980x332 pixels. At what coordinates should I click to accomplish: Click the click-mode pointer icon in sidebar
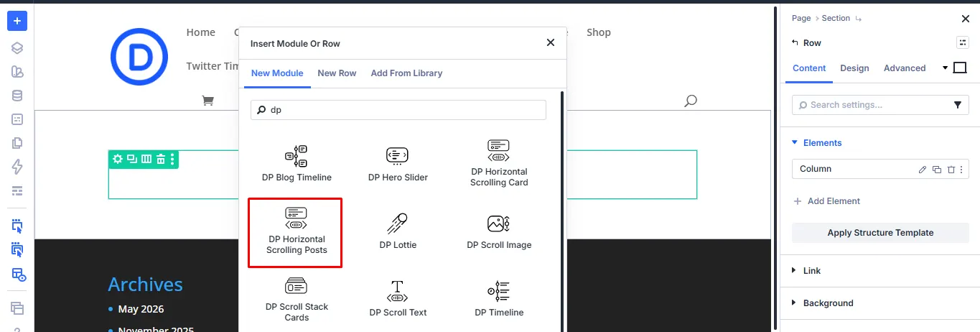click(17, 226)
